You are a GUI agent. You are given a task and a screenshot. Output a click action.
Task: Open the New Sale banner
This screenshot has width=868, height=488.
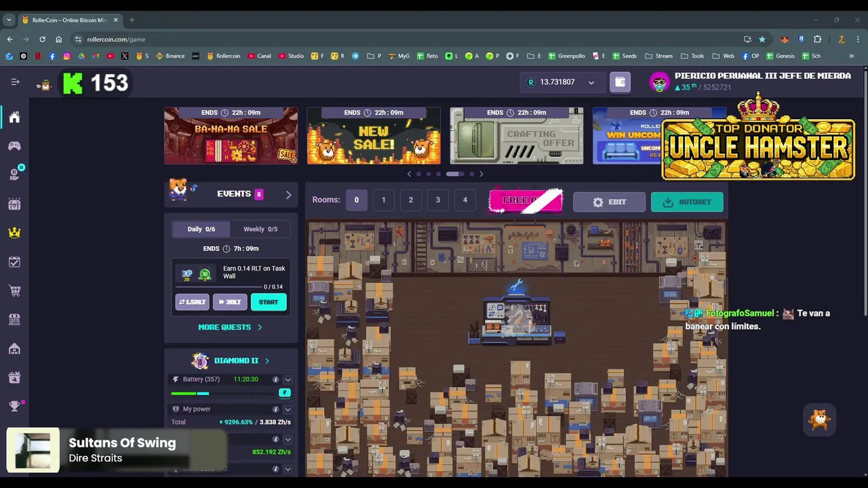pyautogui.click(x=374, y=136)
